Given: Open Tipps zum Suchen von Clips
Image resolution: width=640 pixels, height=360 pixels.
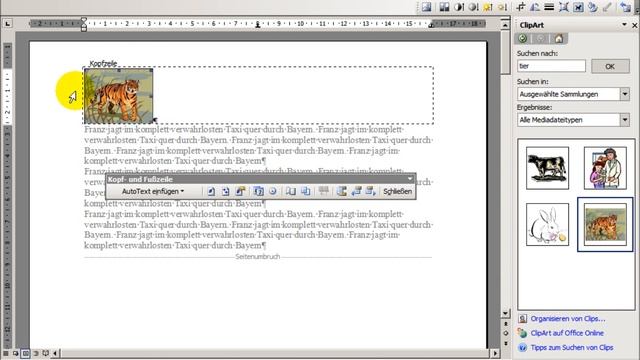Looking at the screenshot, I should [x=572, y=348].
